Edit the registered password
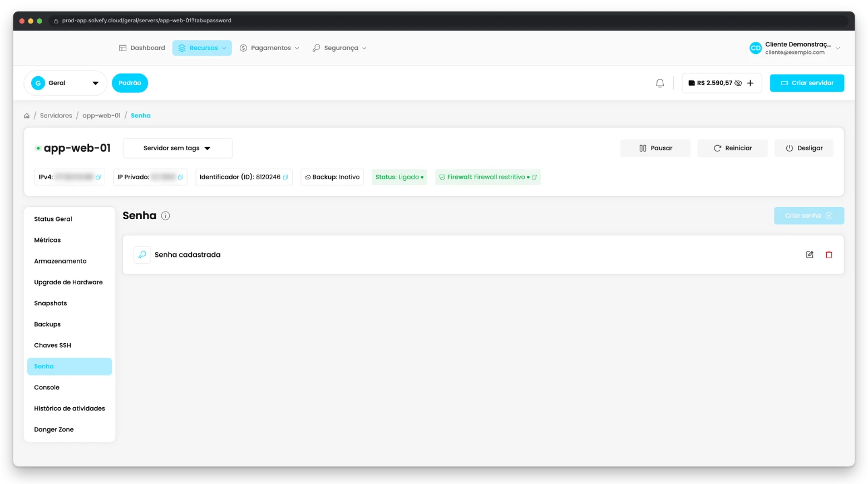Screen dimensions: 868x484 pyautogui.click(x=810, y=255)
